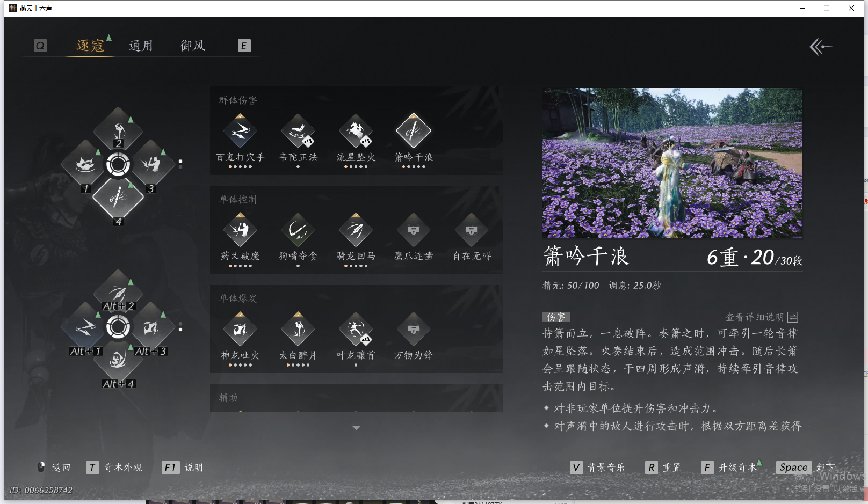Collapse the right panel via back chevron

820,47
